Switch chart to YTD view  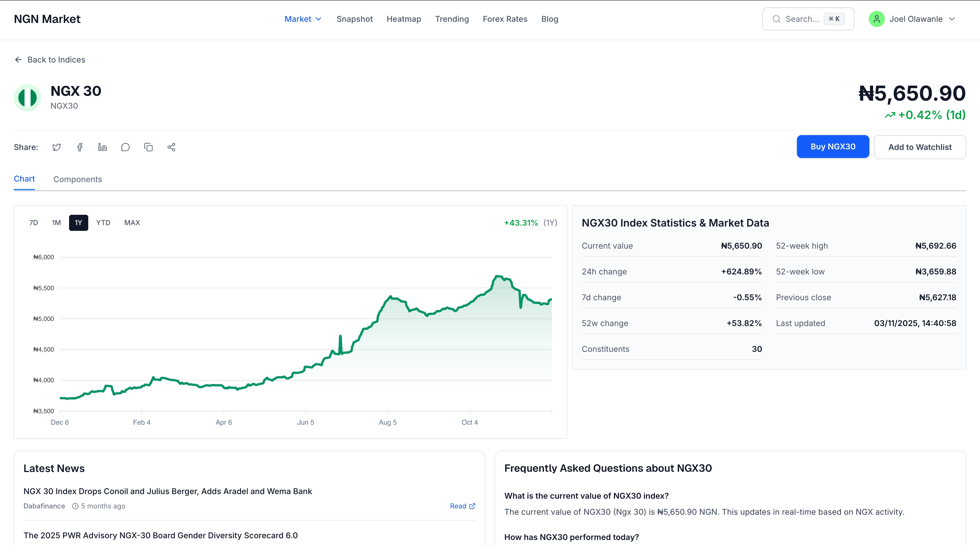pos(103,223)
